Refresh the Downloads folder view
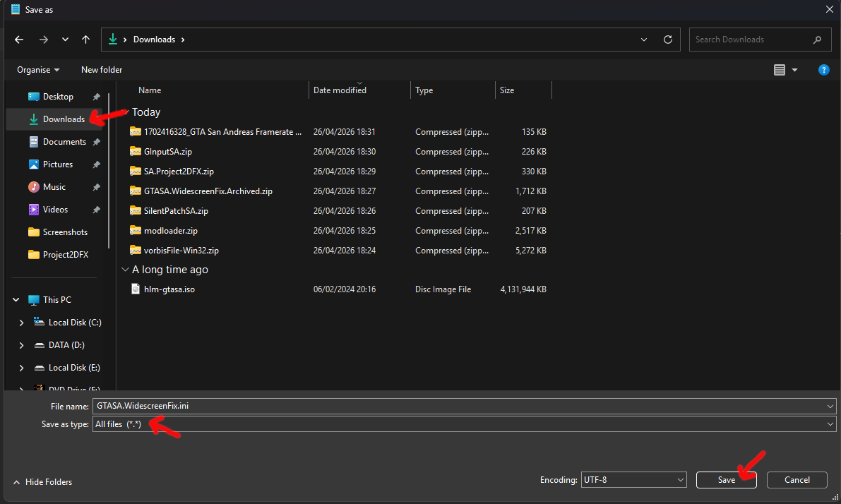Screen dimensions: 841x504 coord(668,40)
